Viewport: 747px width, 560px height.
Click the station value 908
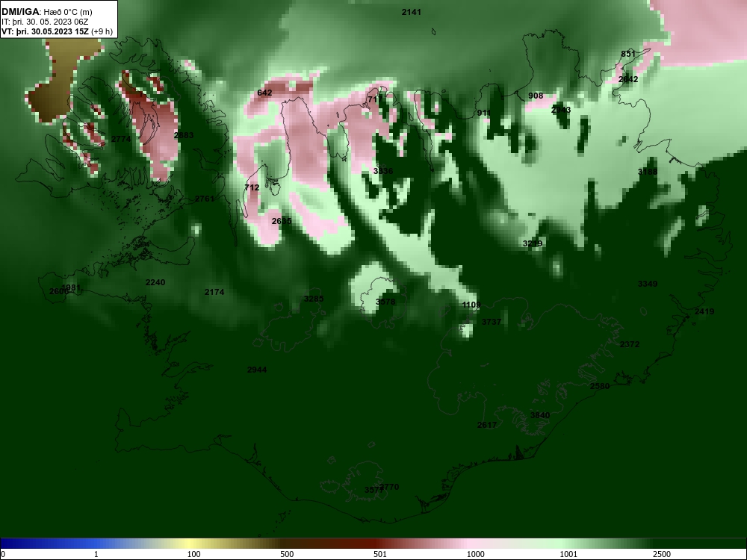pyautogui.click(x=536, y=96)
